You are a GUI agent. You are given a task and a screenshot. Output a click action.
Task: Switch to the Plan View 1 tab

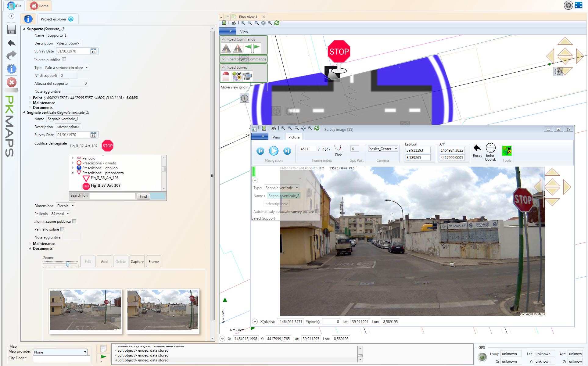pos(248,17)
